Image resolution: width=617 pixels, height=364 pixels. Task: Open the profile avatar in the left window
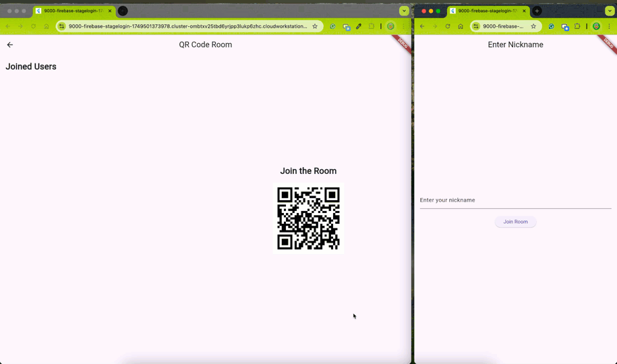390,26
